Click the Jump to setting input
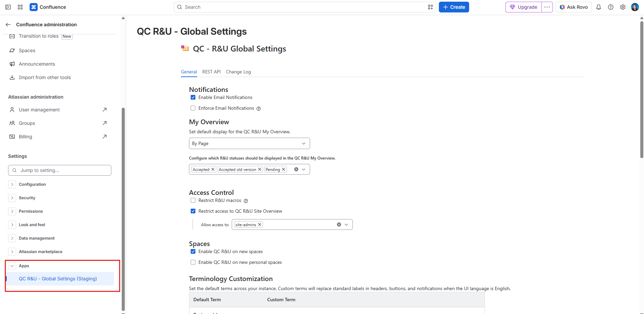This screenshot has width=644, height=314. (x=60, y=170)
